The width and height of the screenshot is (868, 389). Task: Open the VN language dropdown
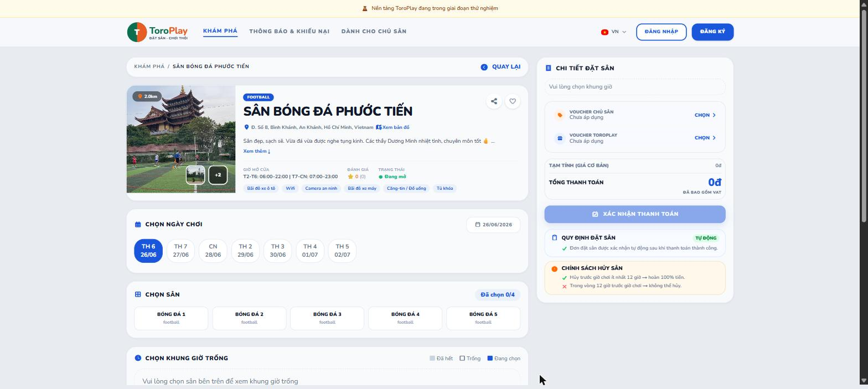613,32
